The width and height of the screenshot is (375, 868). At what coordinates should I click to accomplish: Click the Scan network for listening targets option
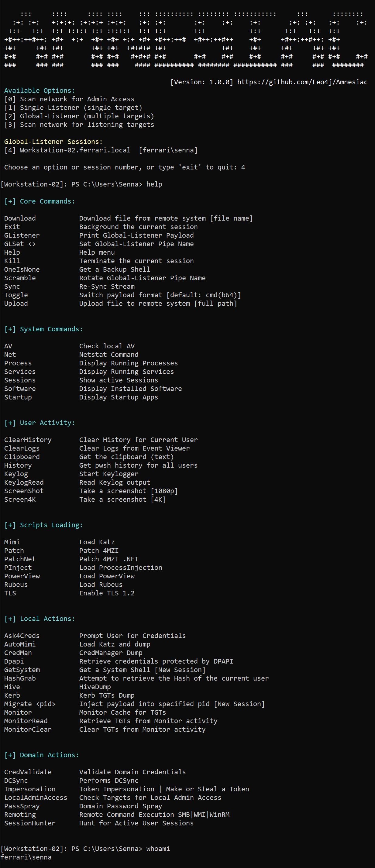79,125
